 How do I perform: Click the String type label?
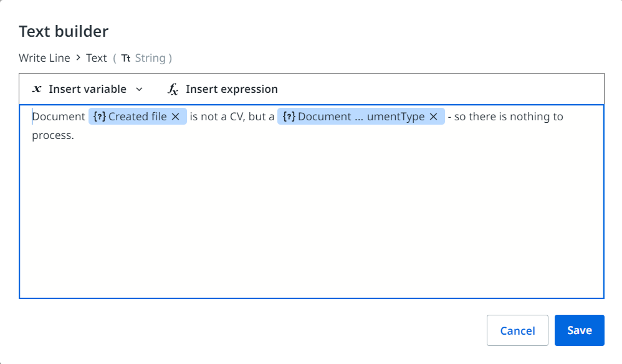click(150, 58)
